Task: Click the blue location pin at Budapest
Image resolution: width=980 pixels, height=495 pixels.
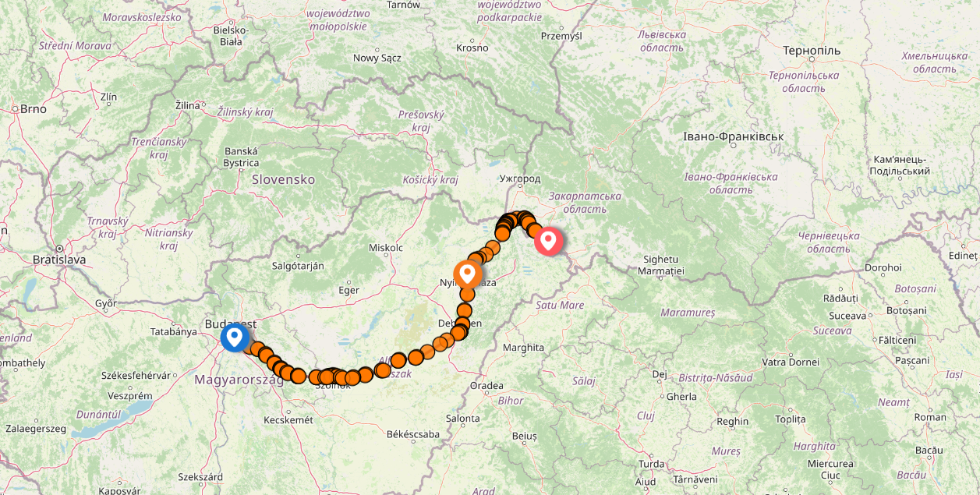Action: pyautogui.click(x=235, y=338)
